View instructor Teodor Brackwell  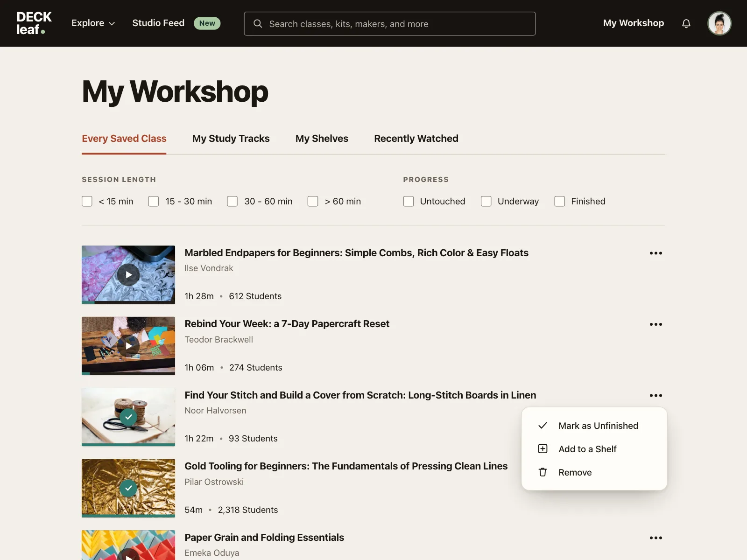pyautogui.click(x=218, y=340)
